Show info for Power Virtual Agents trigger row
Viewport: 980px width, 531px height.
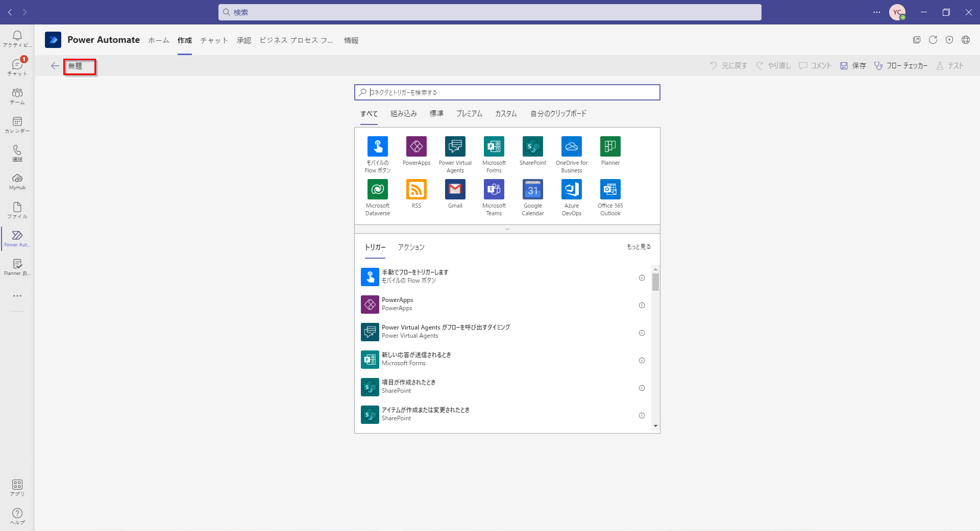[642, 333]
